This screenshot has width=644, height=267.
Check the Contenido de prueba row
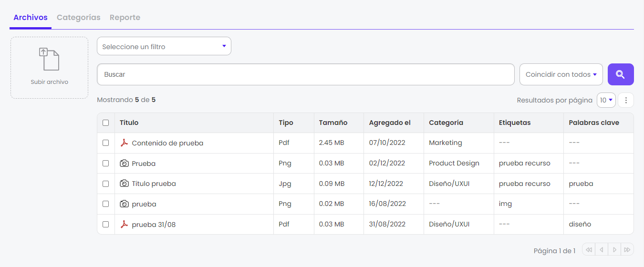tap(106, 143)
